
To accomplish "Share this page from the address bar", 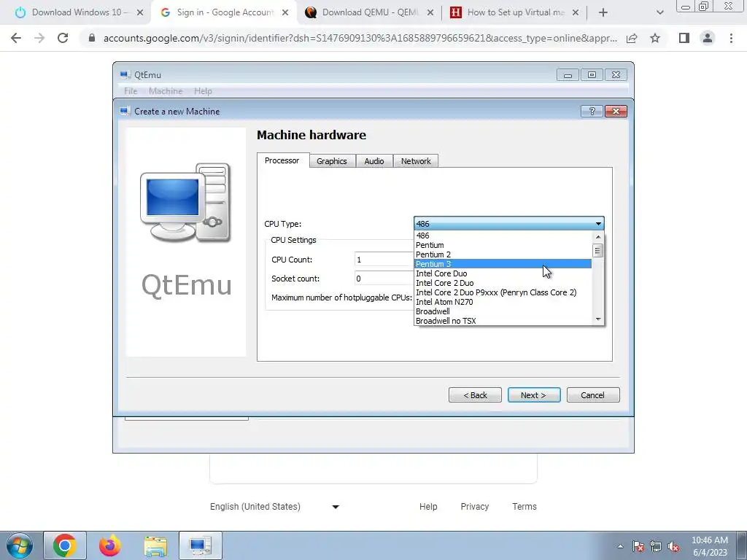I will (x=632, y=38).
